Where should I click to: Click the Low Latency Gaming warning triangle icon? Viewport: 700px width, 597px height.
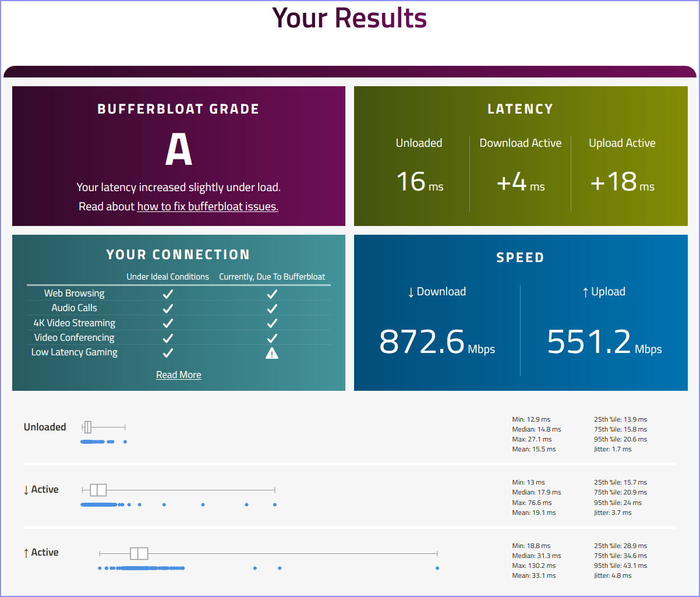click(x=271, y=352)
